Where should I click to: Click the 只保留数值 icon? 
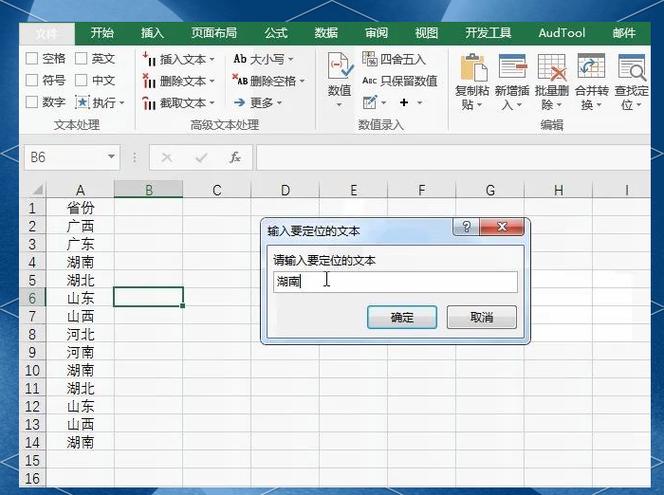coord(369,80)
